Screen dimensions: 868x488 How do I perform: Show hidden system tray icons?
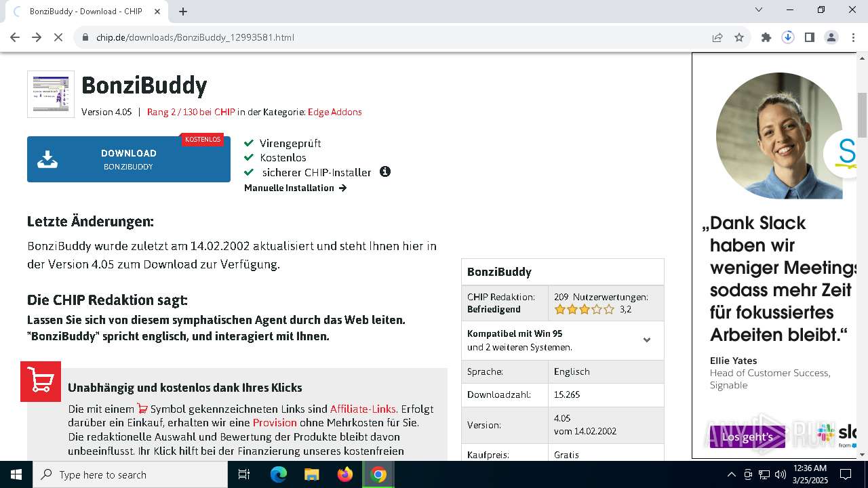pos(731,474)
